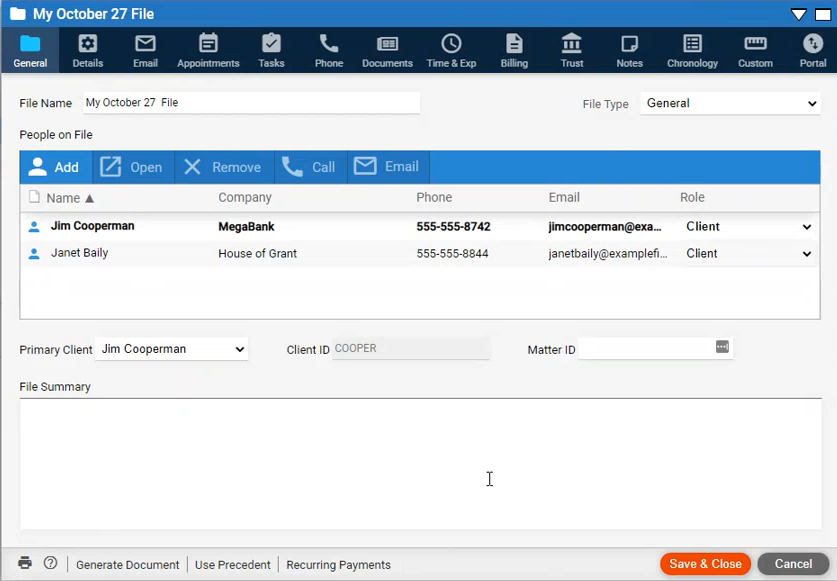Open the selected person's record
Viewport: 837px width, 581px height.
pyautogui.click(x=133, y=167)
